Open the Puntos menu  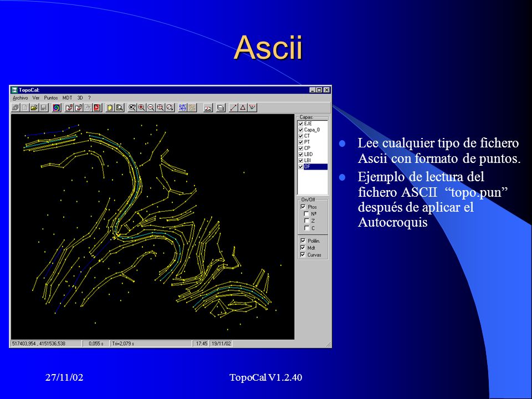pyautogui.click(x=51, y=98)
